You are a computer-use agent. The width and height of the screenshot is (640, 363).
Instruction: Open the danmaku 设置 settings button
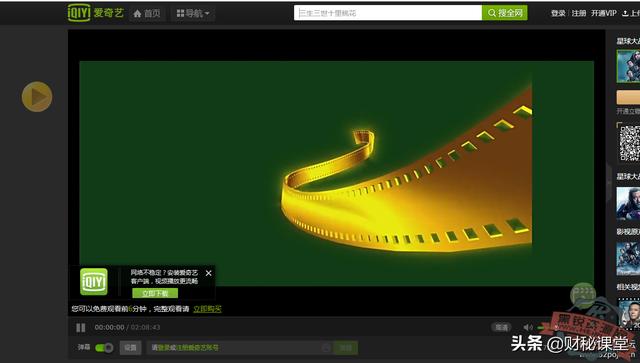(x=130, y=347)
